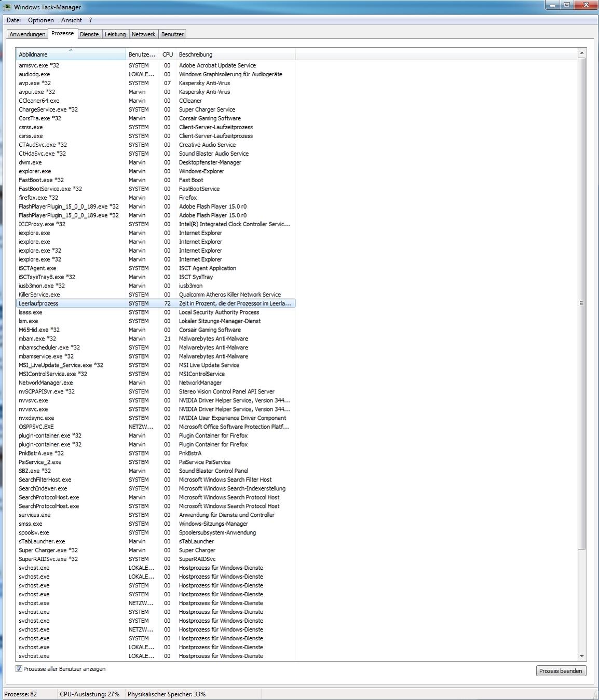Viewport: 599px width, 700px height.
Task: Select the avpui.exe *32 process
Action: tap(156, 92)
